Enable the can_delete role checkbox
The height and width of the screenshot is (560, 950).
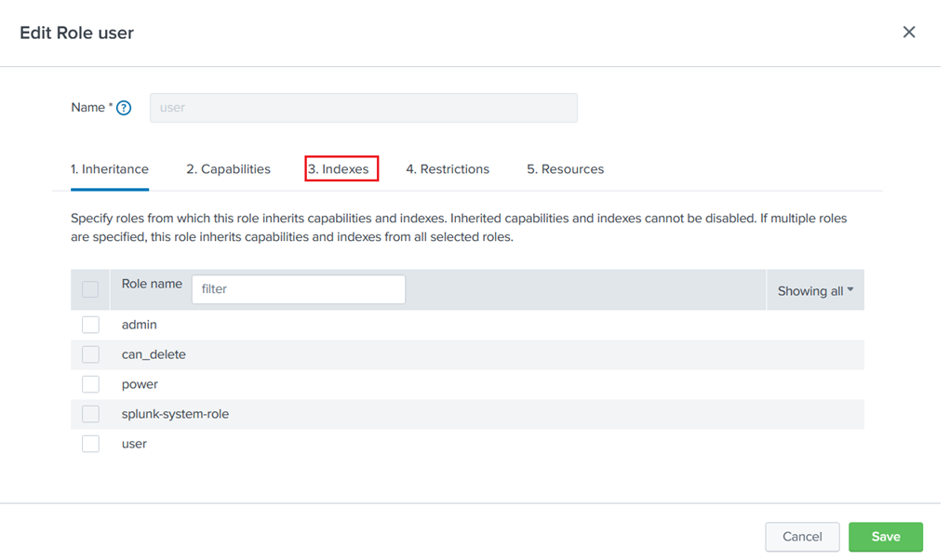[90, 353]
